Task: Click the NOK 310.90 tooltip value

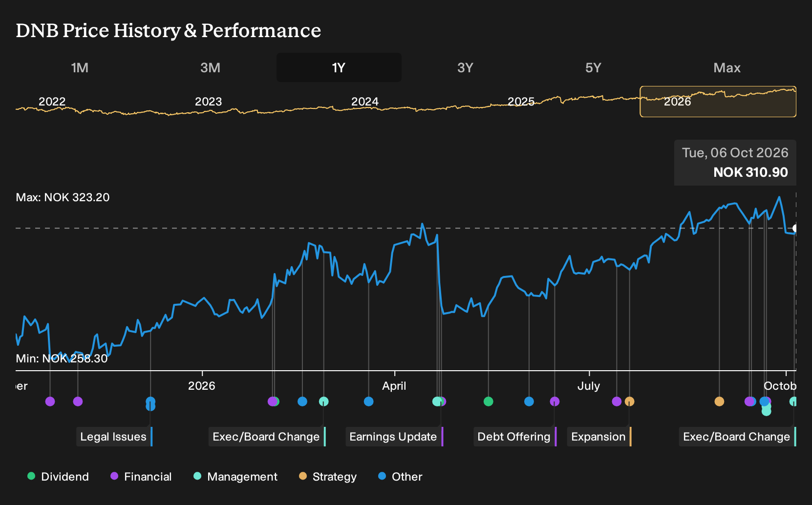Action: pos(750,172)
